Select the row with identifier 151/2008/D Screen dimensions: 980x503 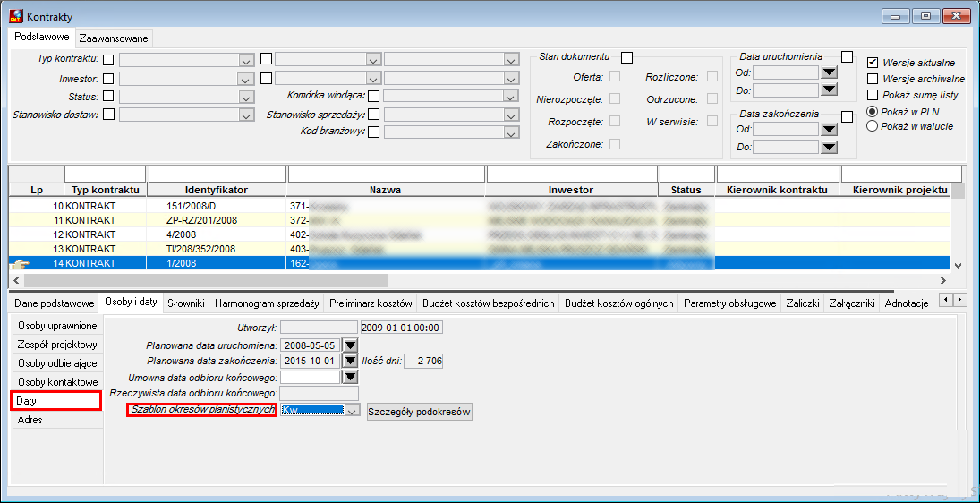[480, 206]
